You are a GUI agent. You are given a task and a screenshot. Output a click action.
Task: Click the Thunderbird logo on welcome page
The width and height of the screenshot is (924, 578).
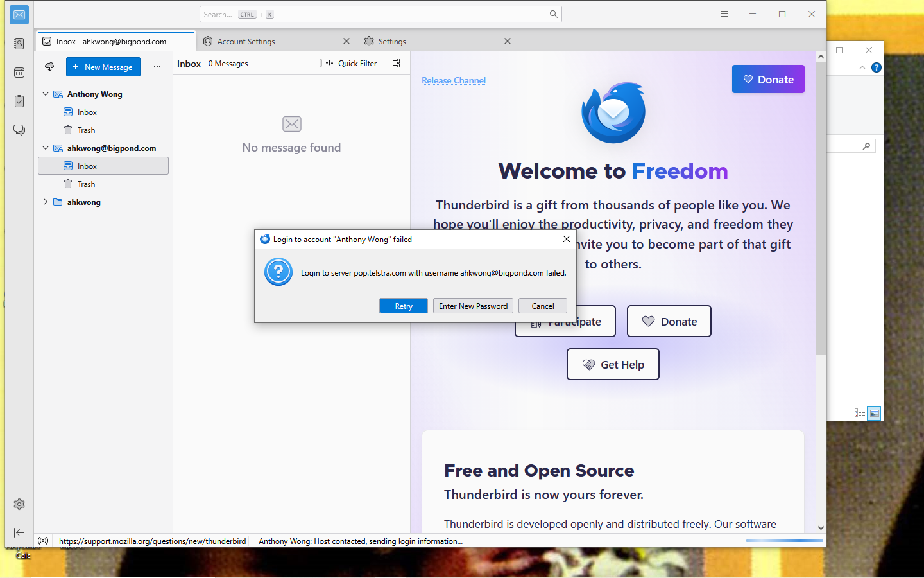click(613, 113)
